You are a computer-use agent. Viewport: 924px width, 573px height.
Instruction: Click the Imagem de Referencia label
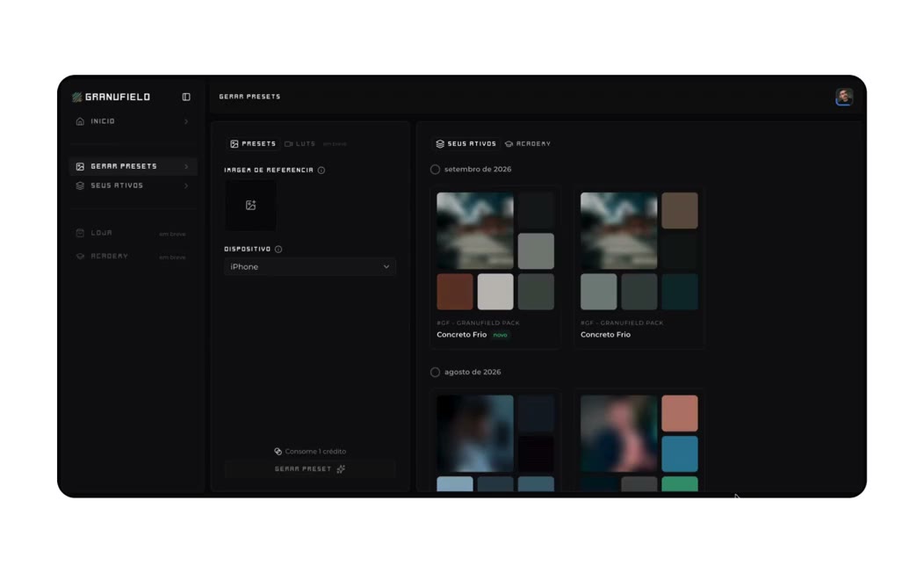pyautogui.click(x=269, y=170)
